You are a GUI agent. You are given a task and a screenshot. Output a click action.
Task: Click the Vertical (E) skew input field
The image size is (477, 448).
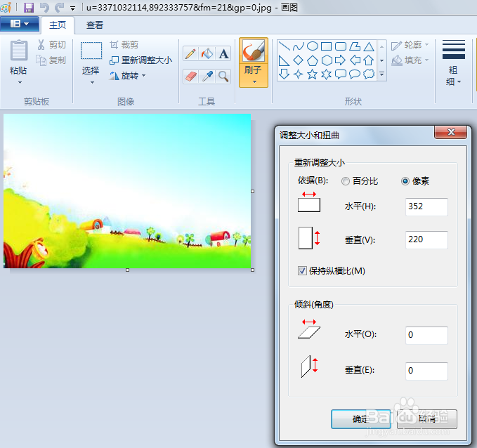coord(426,371)
